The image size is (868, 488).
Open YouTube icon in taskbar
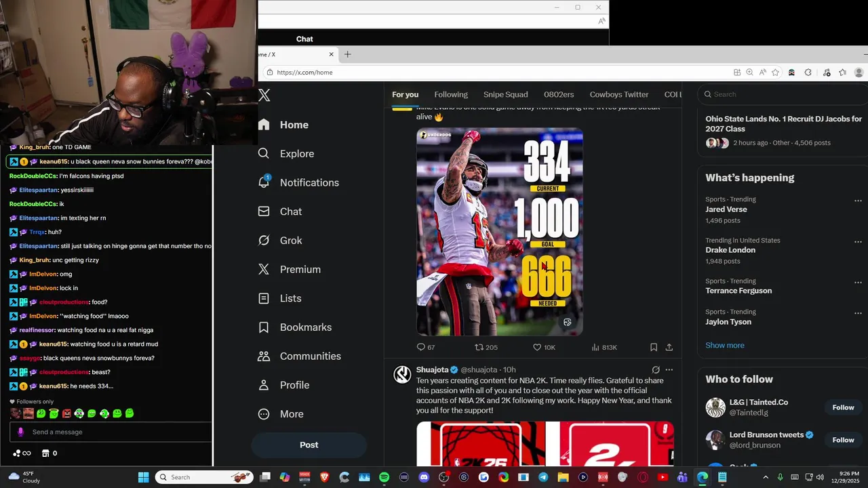663,477
